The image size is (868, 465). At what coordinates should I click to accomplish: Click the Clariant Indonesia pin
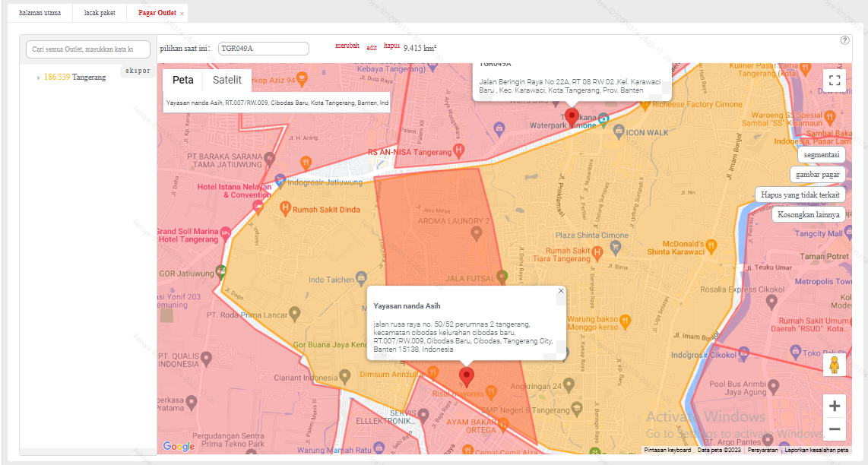(x=345, y=376)
